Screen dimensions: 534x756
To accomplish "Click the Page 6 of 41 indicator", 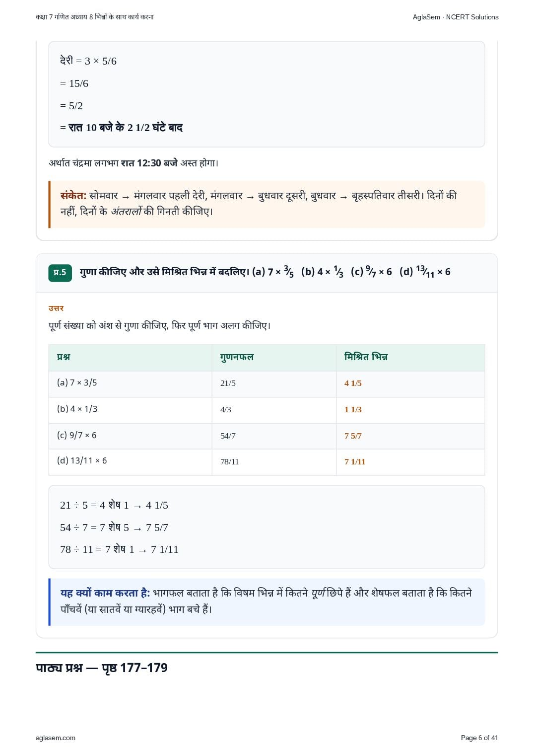I will [x=479, y=738].
